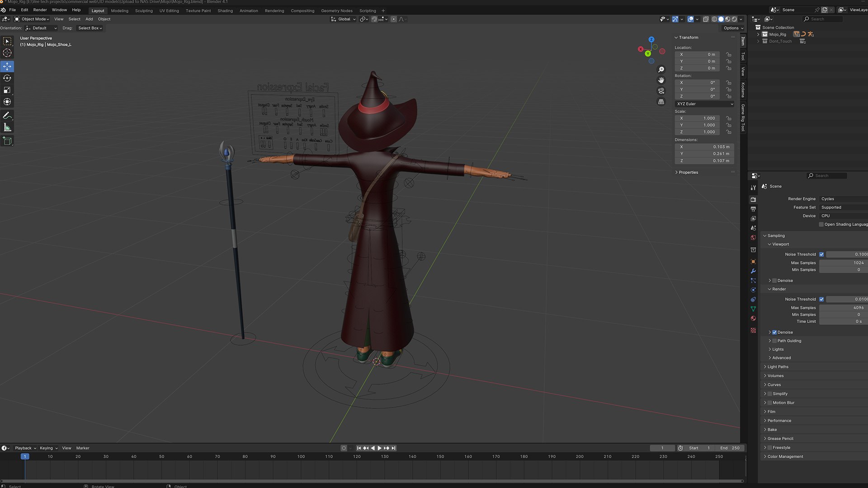
Task: Enable the Motion Blur checkbox
Action: point(770,403)
